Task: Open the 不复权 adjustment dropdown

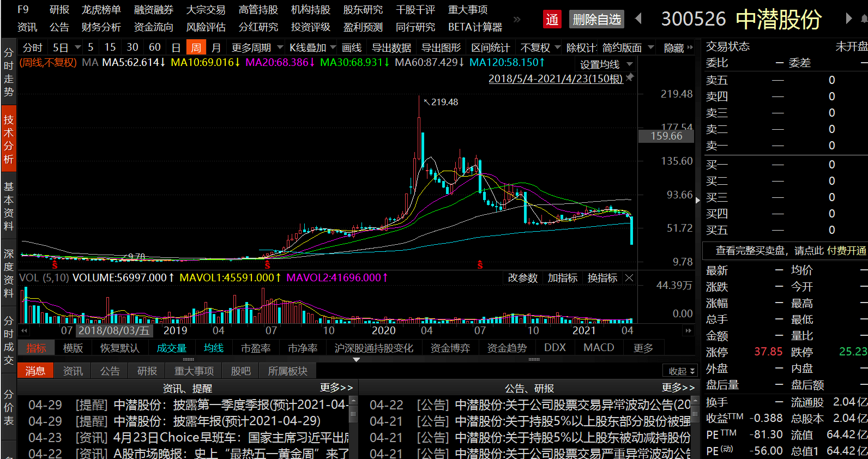Action: 558,47
